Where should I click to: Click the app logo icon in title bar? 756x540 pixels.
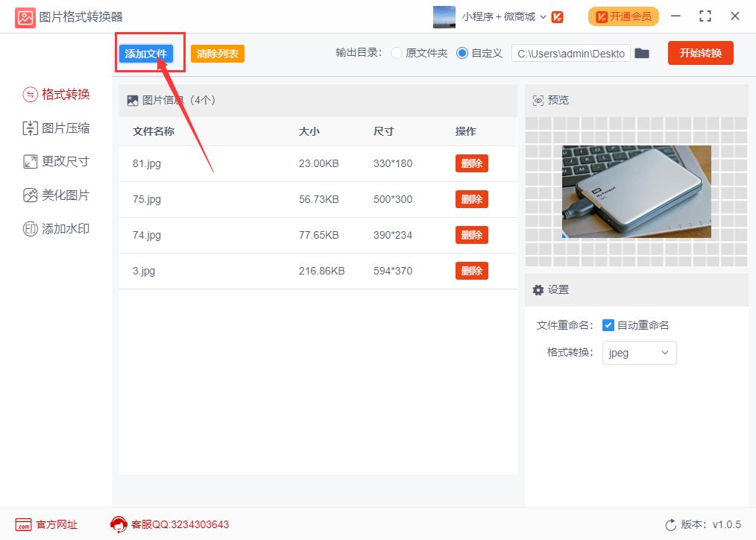click(x=25, y=16)
